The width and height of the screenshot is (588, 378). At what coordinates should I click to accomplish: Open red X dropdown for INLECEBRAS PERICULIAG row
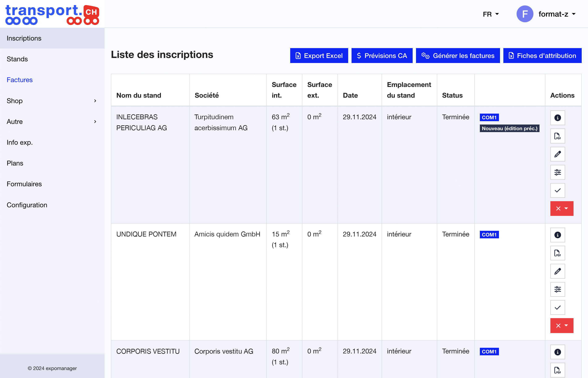coord(562,209)
